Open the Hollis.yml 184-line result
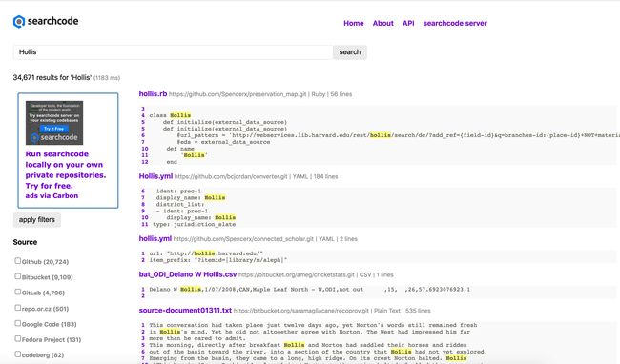The width and height of the screenshot is (620, 364). [155, 176]
